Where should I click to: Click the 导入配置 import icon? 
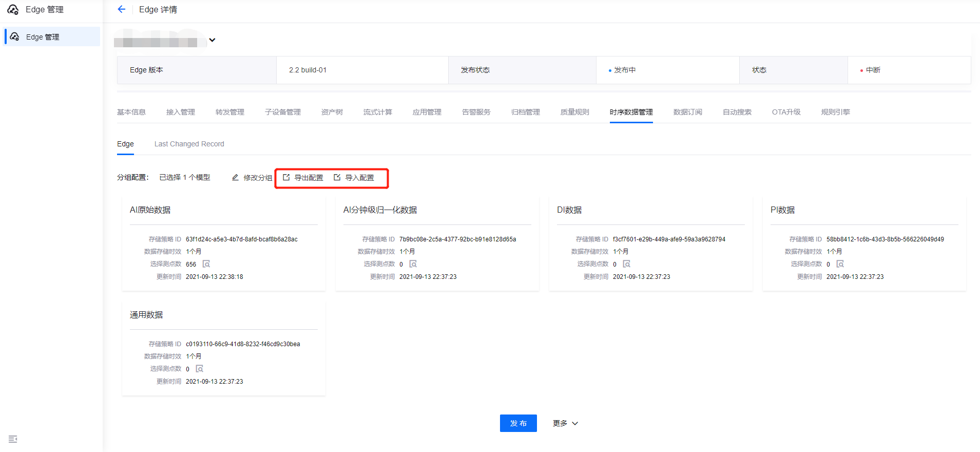click(337, 177)
